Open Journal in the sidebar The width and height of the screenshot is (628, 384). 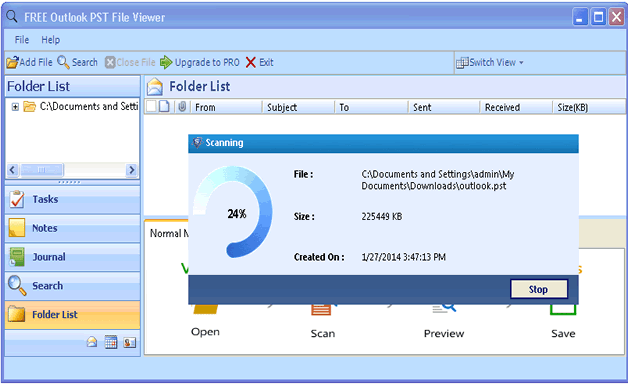(x=72, y=257)
